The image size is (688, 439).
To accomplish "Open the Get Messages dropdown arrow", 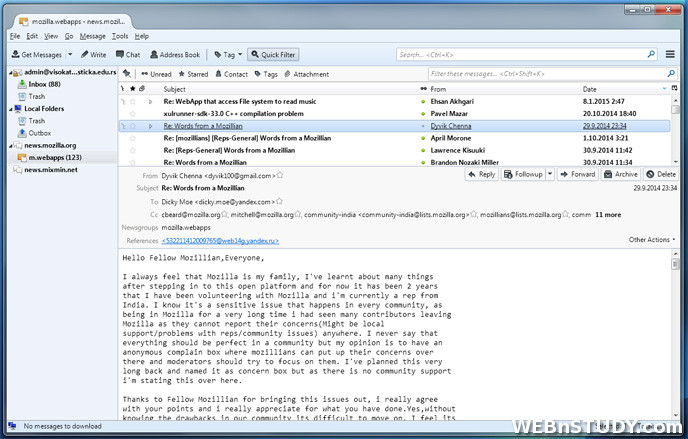I will [x=70, y=54].
